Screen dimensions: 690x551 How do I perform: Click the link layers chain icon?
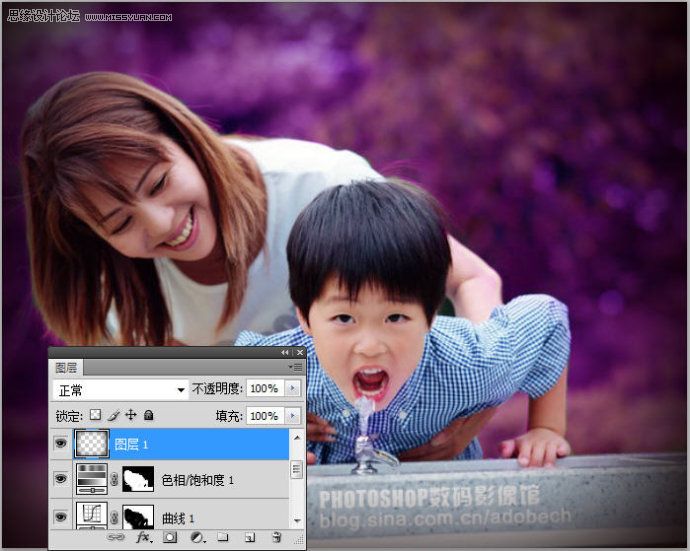pos(116,537)
